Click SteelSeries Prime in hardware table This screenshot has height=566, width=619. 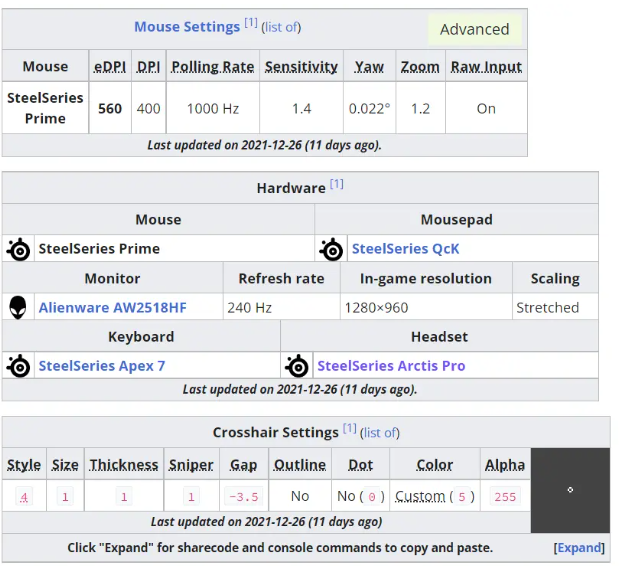coord(99,249)
